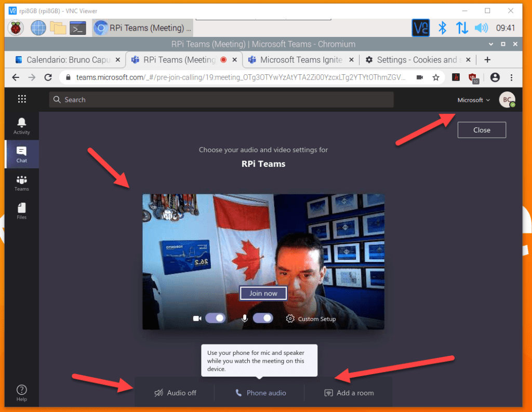Reload the page in Chromium
This screenshot has height=412, width=532.
[x=48, y=77]
